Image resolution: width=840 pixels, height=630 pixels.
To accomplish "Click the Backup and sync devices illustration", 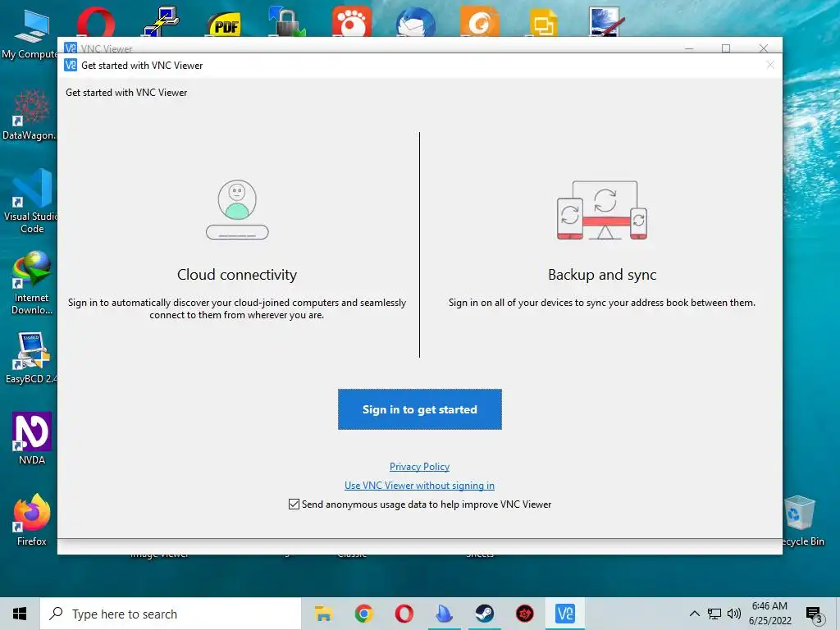I will click(602, 210).
